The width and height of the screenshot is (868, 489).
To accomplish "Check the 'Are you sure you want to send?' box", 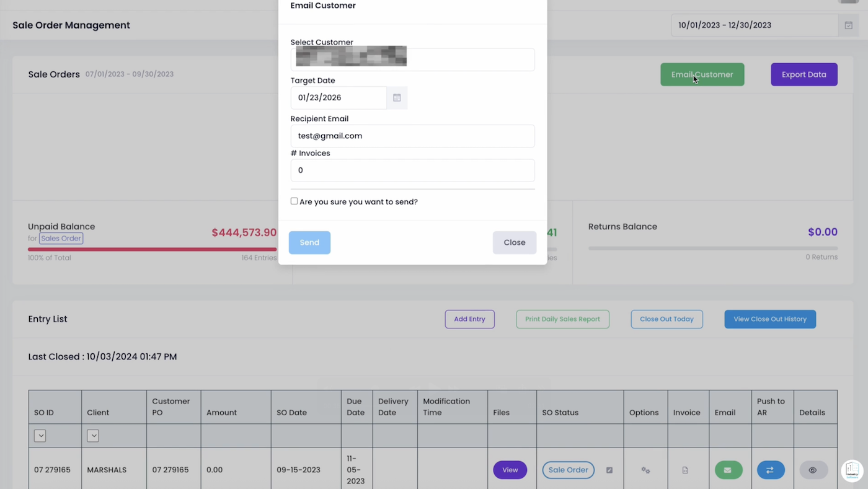I will click(294, 201).
